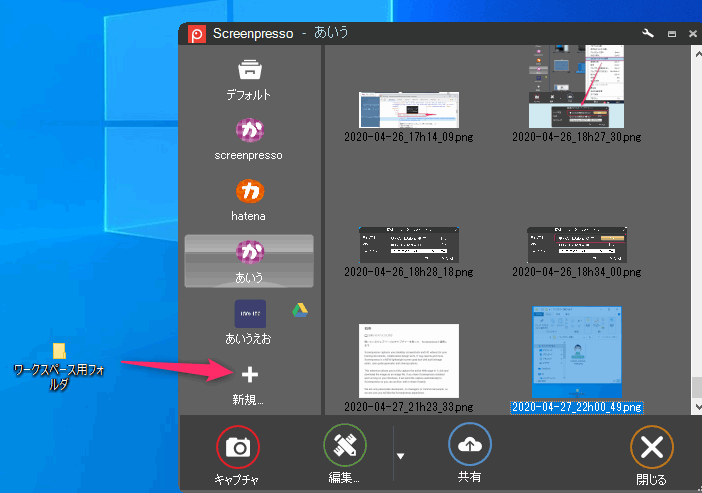This screenshot has height=493, width=702.
Task: Open the あいうえお workspace thumbnail icon
Action: pos(250,314)
